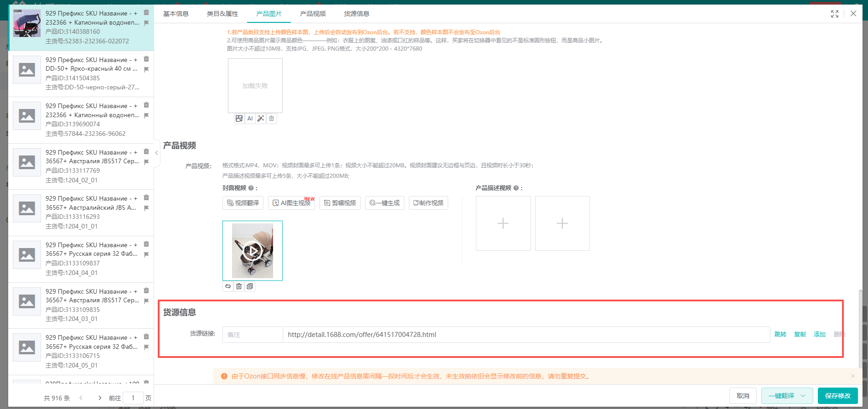The height and width of the screenshot is (409, 868).
Task: Click the help icon beside 产品描述视频
Action: pos(516,188)
